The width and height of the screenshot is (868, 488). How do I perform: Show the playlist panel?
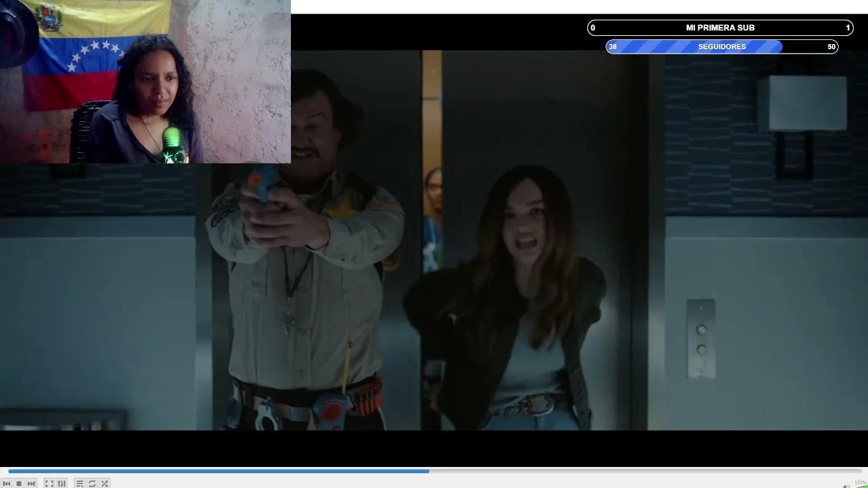79,483
